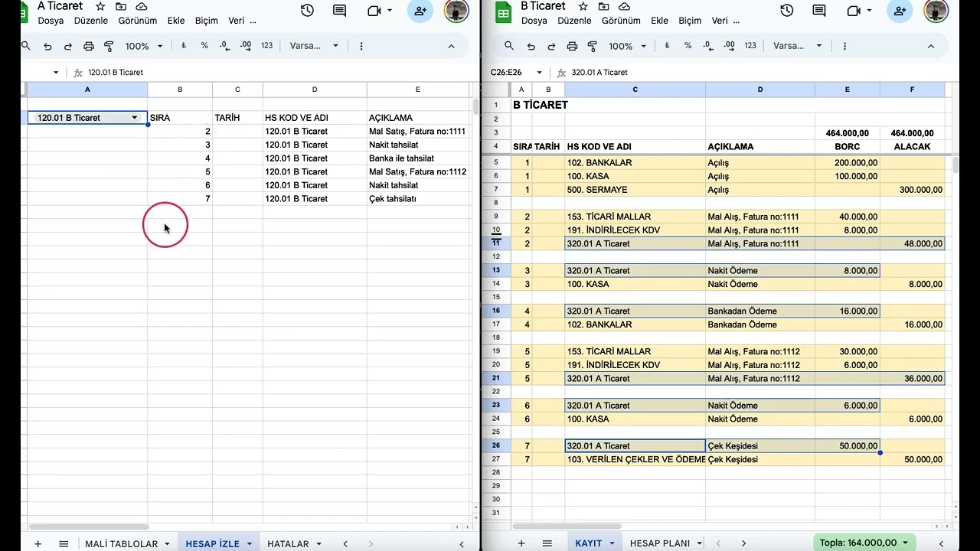Open Biçim menu in B Ticaret
The height and width of the screenshot is (551, 980).
point(690,21)
